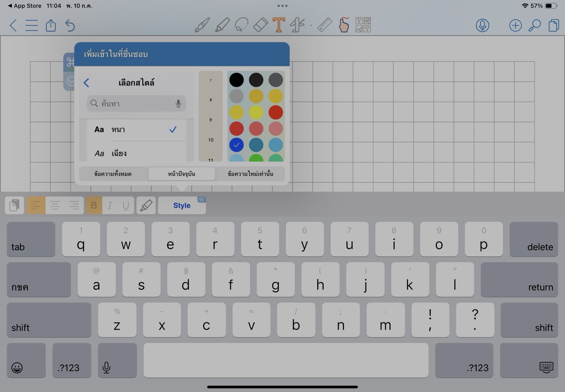Choose the lasso selection tool

click(x=241, y=25)
